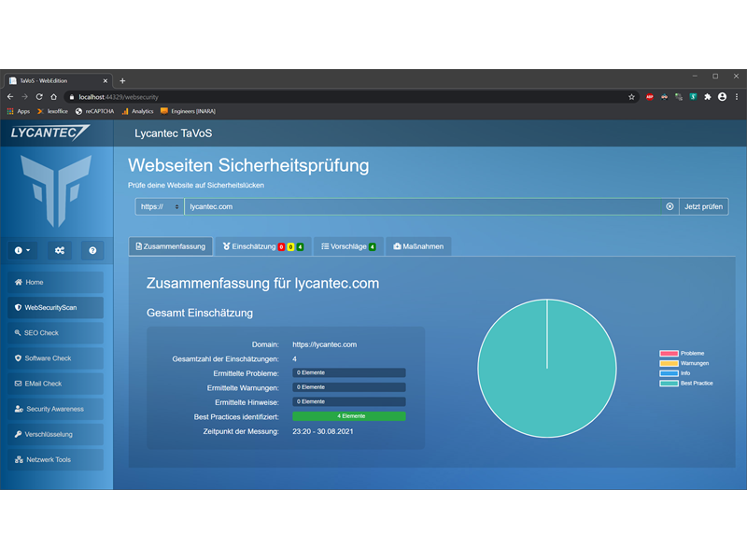
Task: Click the Info legend color swatch
Action: (669, 373)
